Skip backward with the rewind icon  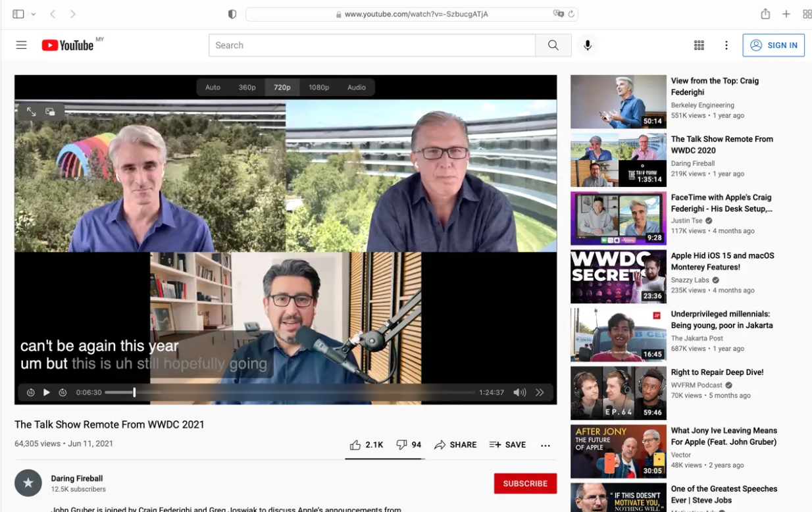[x=30, y=392]
